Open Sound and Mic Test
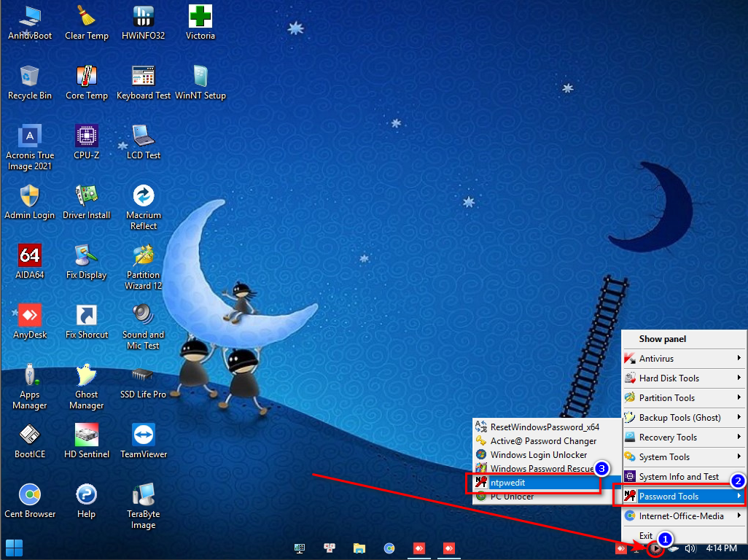This screenshot has width=748, height=560. pos(143,327)
